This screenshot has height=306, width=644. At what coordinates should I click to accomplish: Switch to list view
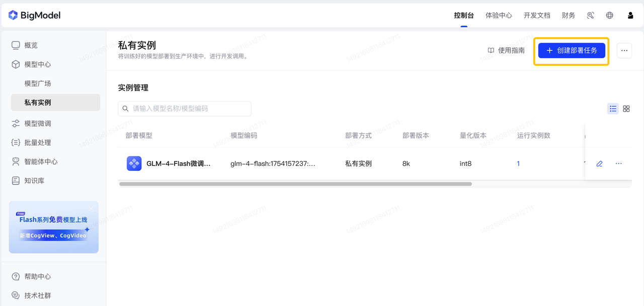click(x=613, y=109)
